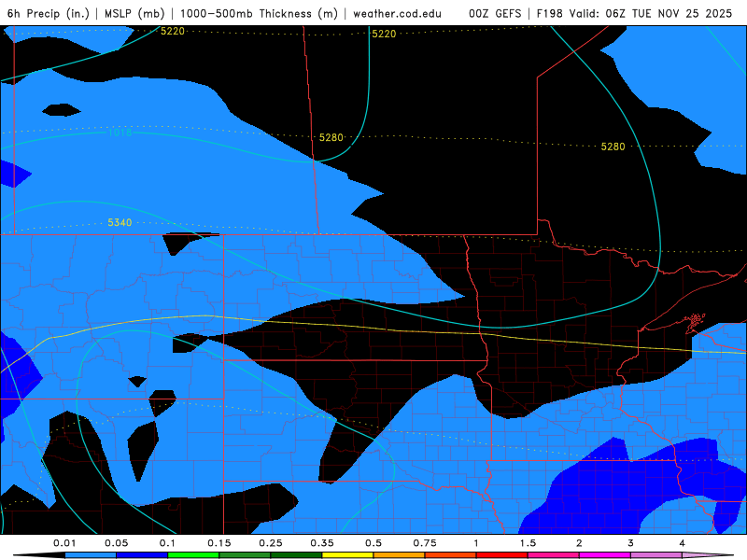The width and height of the screenshot is (747, 560).
Task: Pick the hot pink 1.5 legend swatch
Action: (554, 555)
